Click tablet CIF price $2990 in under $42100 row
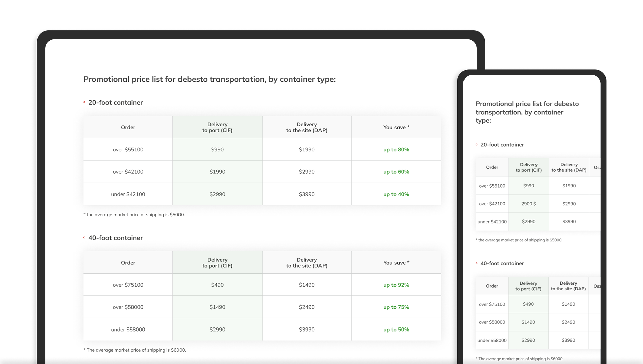 217,194
